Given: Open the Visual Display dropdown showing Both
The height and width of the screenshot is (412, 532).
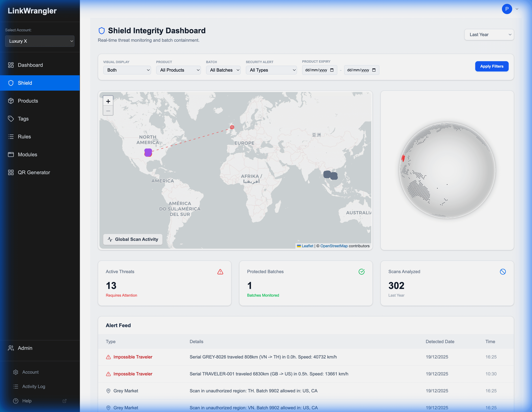Looking at the screenshot, I should 127,70.
